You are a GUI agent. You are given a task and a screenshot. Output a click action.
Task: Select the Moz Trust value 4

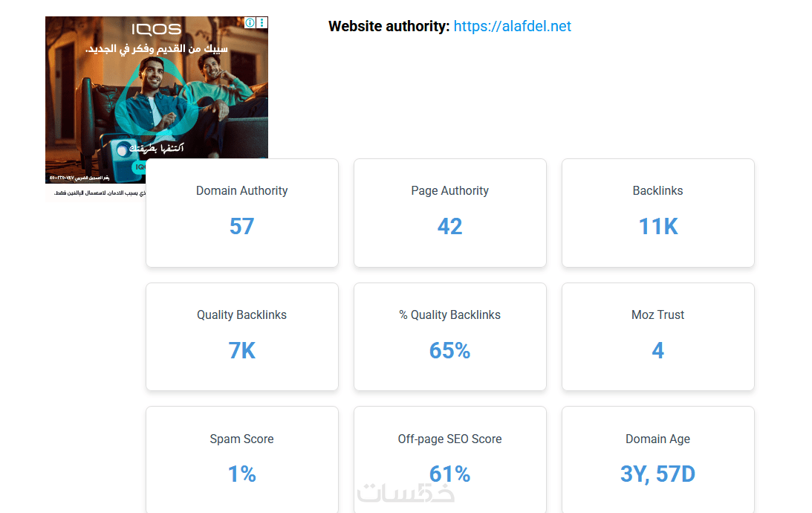(657, 351)
